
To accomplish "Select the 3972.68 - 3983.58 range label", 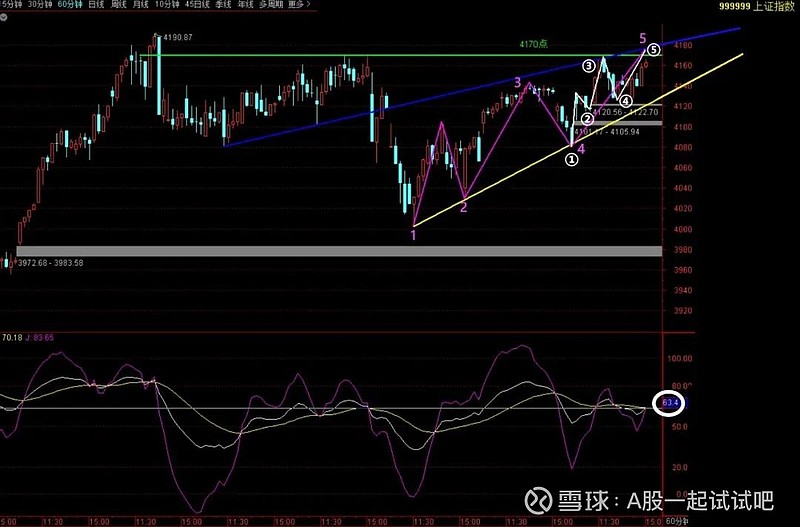I will click(x=50, y=263).
